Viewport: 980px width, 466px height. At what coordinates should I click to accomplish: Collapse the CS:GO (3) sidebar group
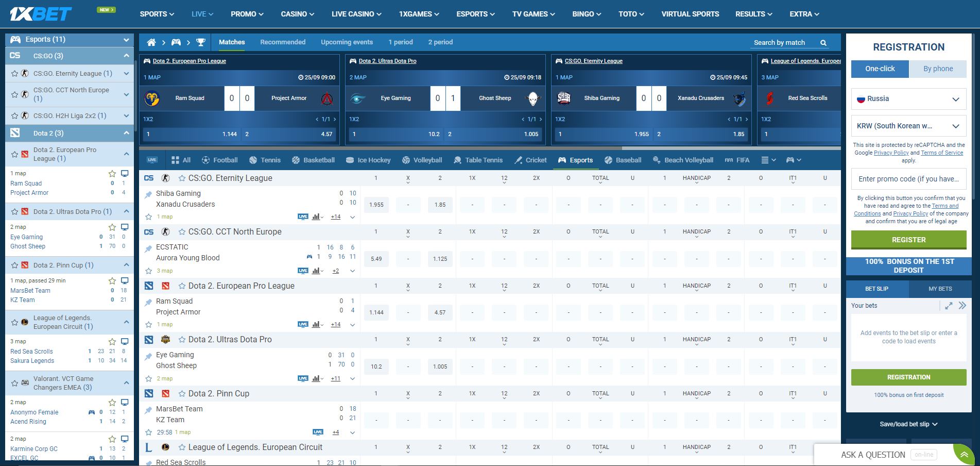(126, 56)
